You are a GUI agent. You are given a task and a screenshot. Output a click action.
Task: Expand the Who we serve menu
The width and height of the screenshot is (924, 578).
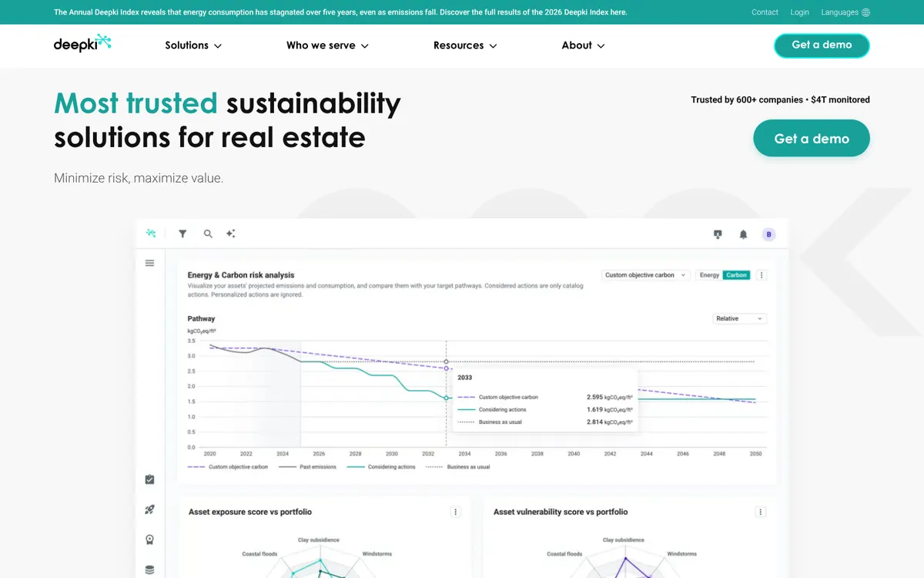(327, 45)
